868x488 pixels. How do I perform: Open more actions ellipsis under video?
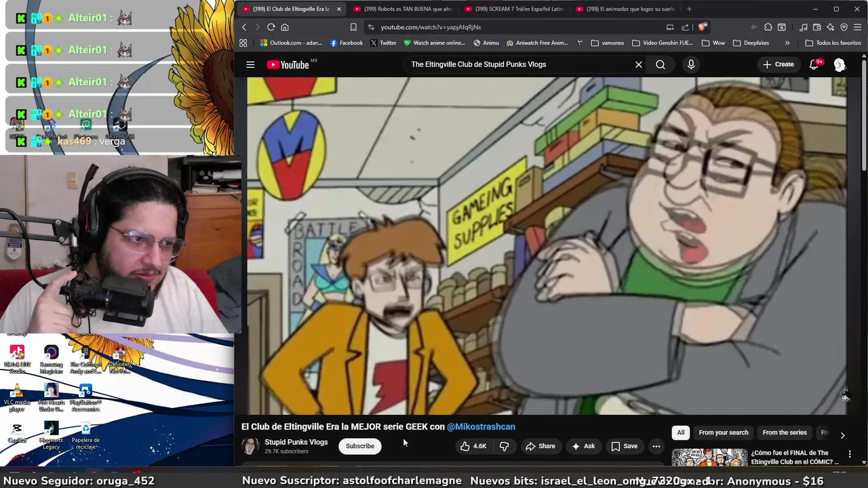tap(656, 446)
